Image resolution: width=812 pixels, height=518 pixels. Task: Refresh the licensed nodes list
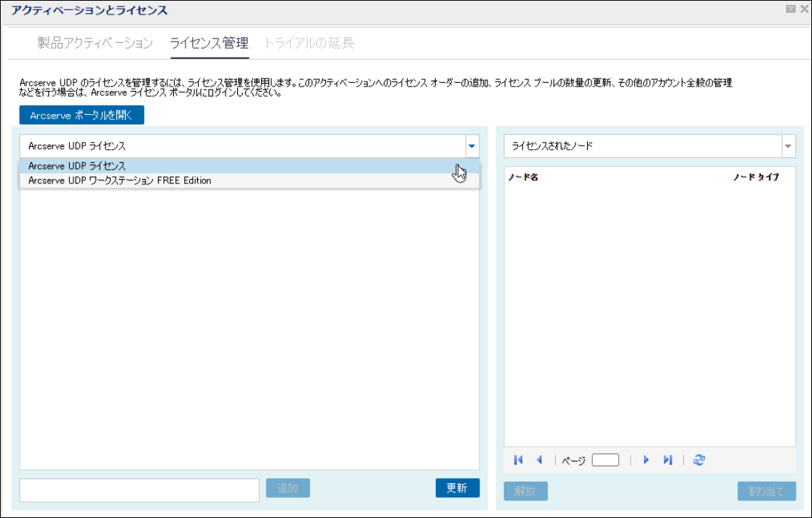[x=699, y=461]
